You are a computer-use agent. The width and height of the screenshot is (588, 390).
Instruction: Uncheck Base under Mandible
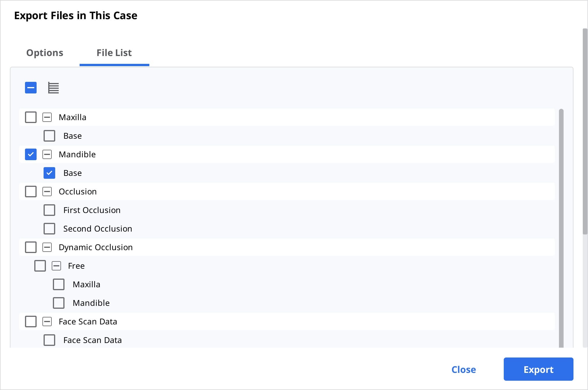point(49,173)
